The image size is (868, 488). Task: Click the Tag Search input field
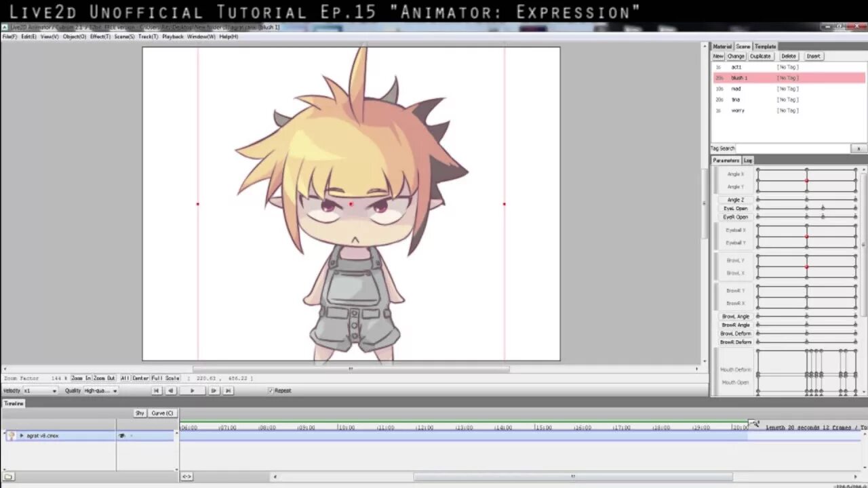(x=792, y=148)
